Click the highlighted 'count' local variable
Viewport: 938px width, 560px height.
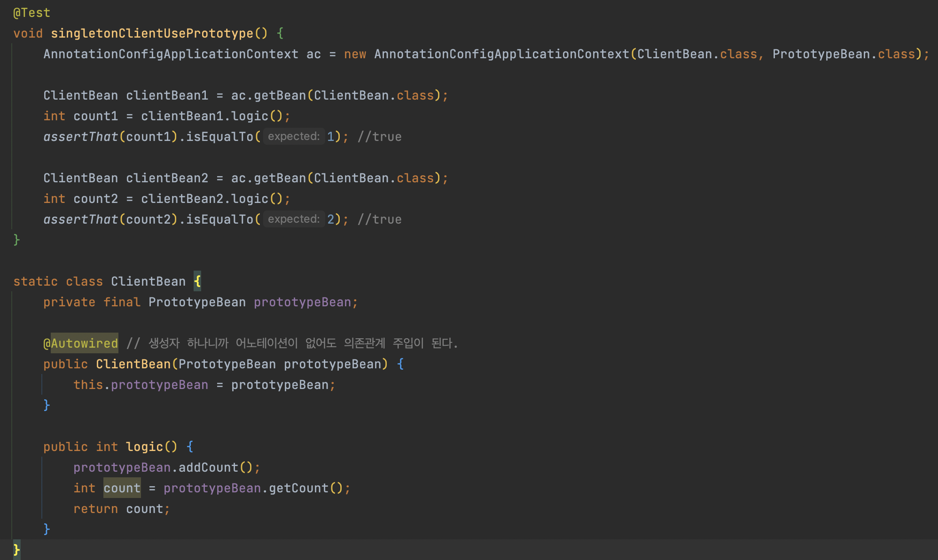point(122,488)
